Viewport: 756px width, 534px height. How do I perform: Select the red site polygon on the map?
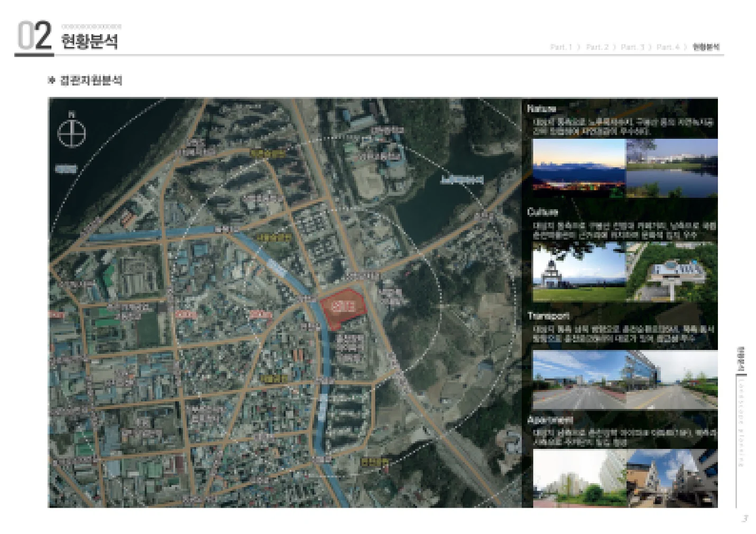point(343,308)
